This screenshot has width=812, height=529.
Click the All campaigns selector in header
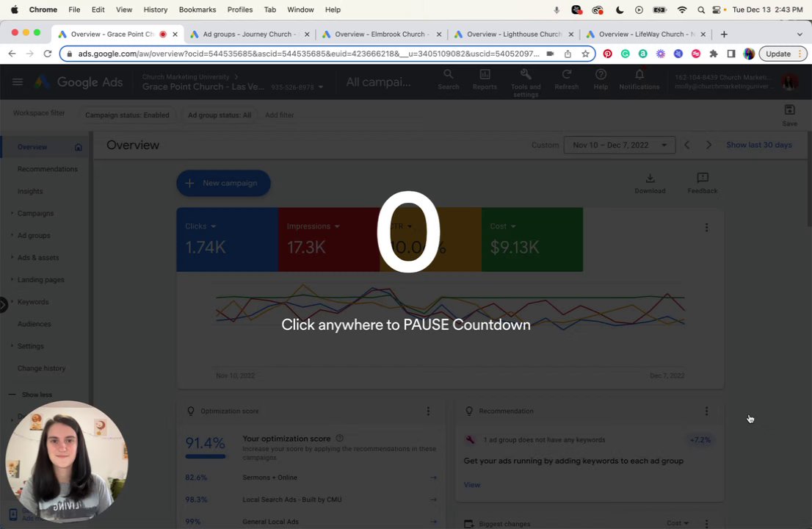point(379,82)
